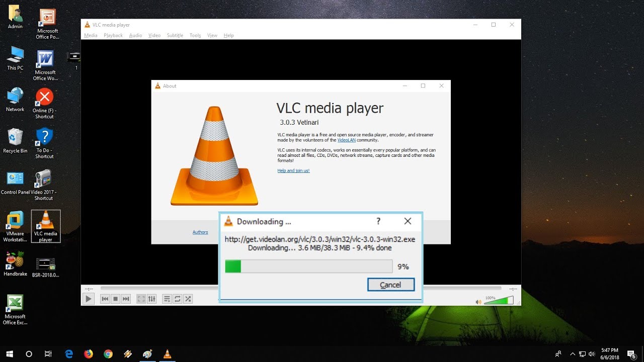
Task: Select the Recycle Bin desktop icon
Action: 15,141
